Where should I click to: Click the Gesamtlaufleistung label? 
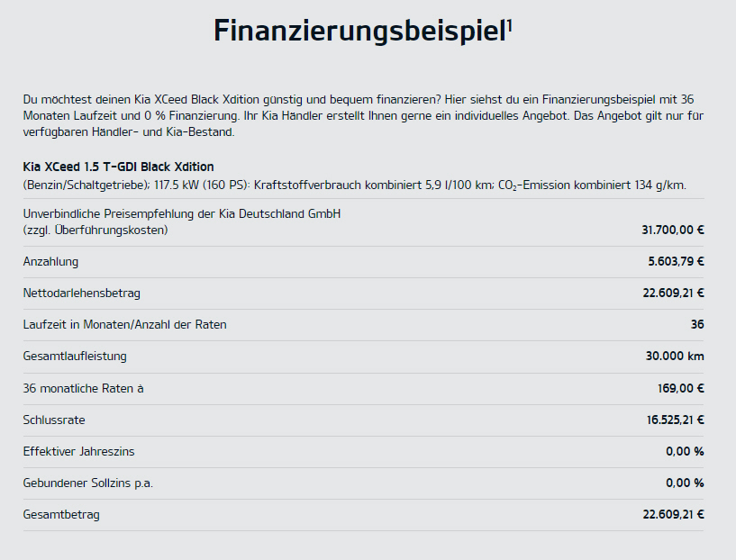tap(75, 357)
